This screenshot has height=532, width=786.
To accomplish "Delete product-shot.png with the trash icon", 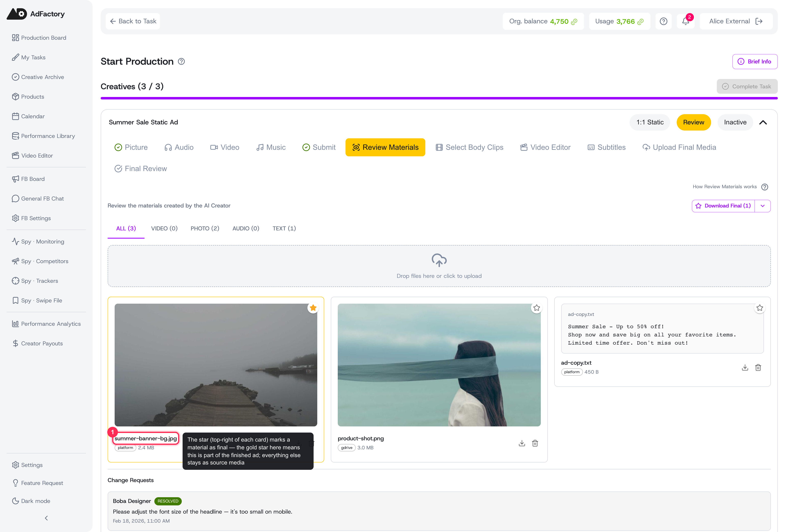I will pyautogui.click(x=535, y=443).
